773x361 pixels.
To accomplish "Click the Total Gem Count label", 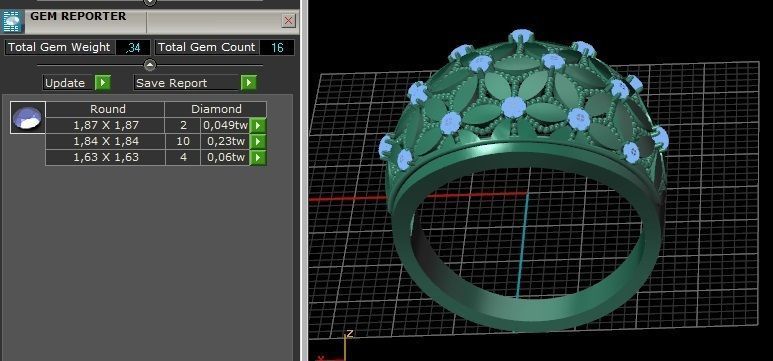I will 206,47.
